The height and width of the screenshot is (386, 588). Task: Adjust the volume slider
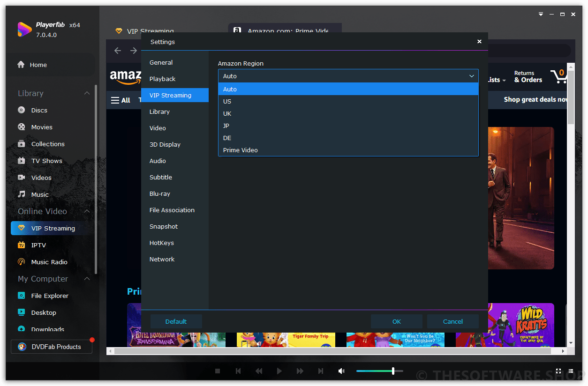click(x=379, y=371)
